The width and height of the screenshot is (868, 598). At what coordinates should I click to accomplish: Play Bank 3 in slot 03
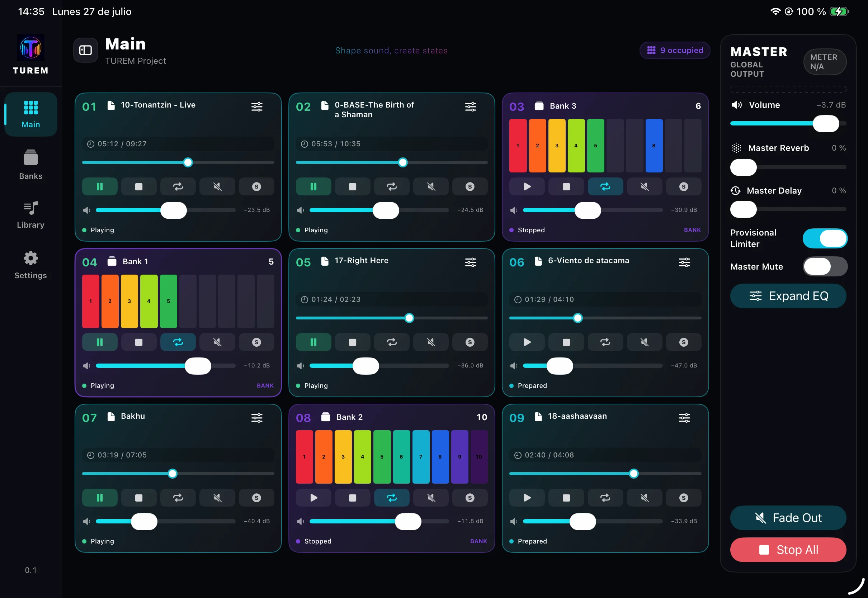(x=527, y=186)
